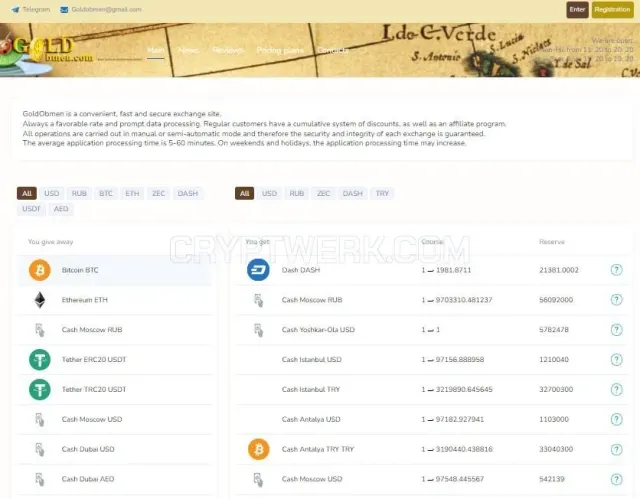Image resolution: width=640 pixels, height=499 pixels.
Task: Open the News nav item
Action: point(189,50)
